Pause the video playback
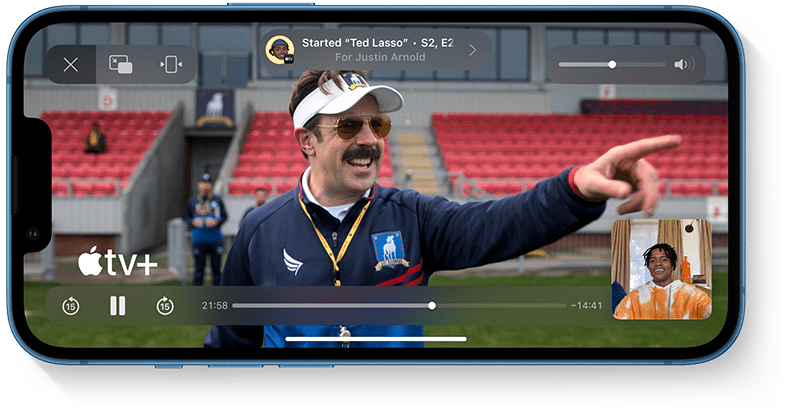 coord(118,306)
